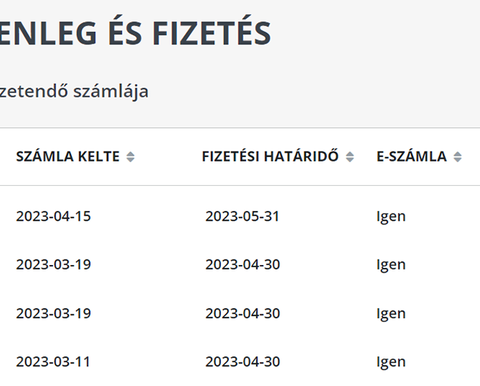Viewport: 480px width, 386px height.
Task: Click deadline 2023-04-30 of lower 2023-03-19 invoice
Action: 243,314
